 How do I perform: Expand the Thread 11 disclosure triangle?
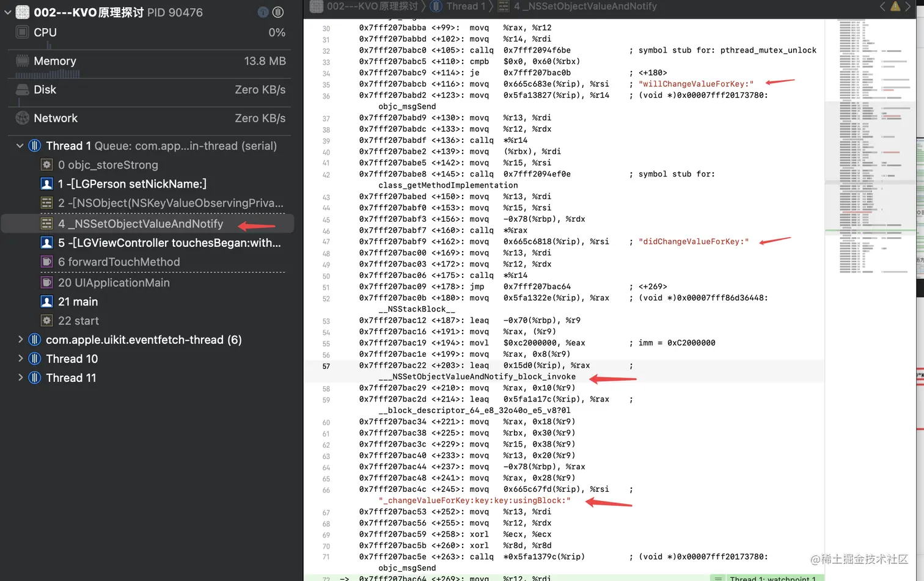tap(20, 378)
